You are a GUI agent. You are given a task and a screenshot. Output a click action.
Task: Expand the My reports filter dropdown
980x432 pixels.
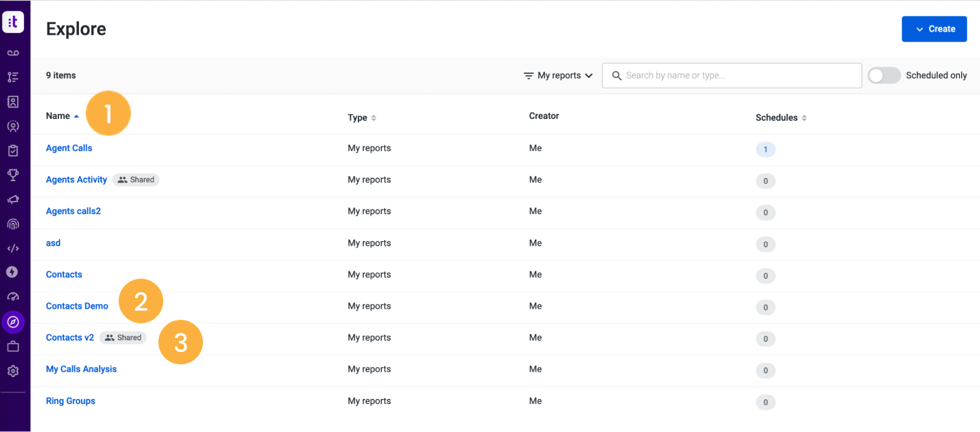(x=558, y=75)
